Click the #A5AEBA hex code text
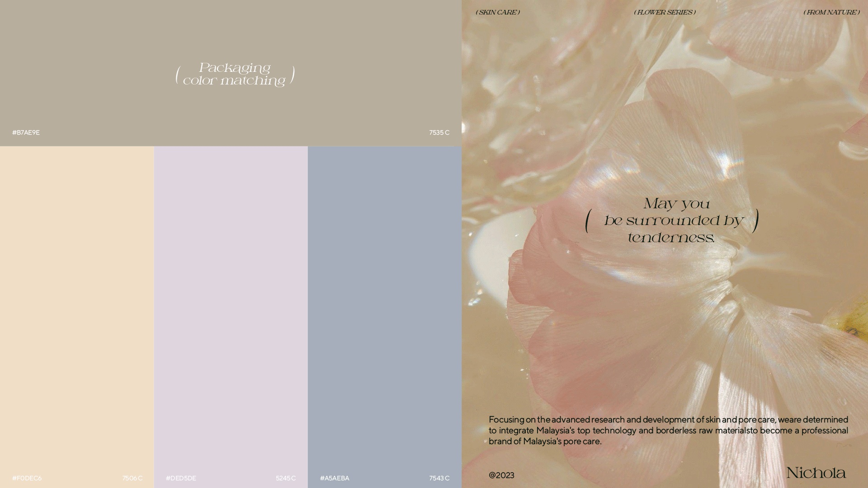This screenshot has height=488, width=868. tap(335, 478)
